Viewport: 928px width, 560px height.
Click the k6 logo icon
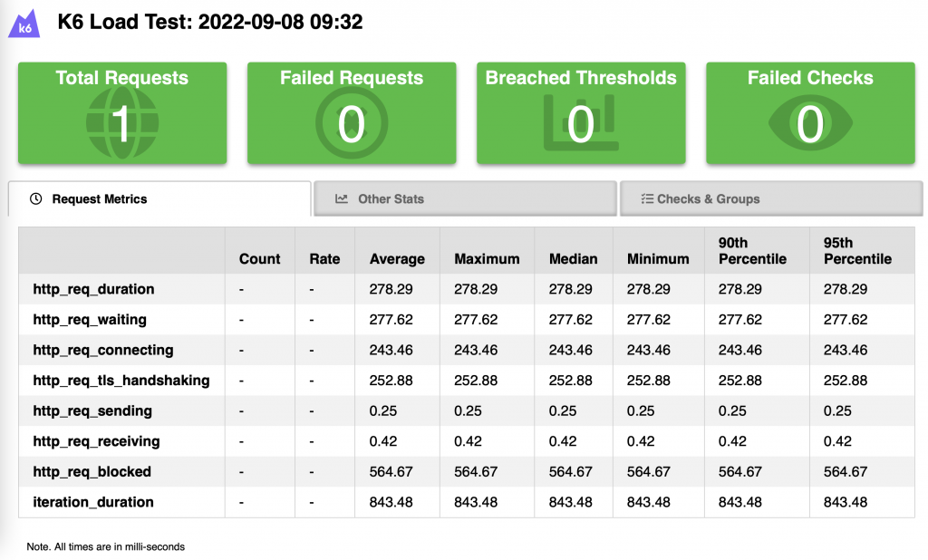click(24, 24)
